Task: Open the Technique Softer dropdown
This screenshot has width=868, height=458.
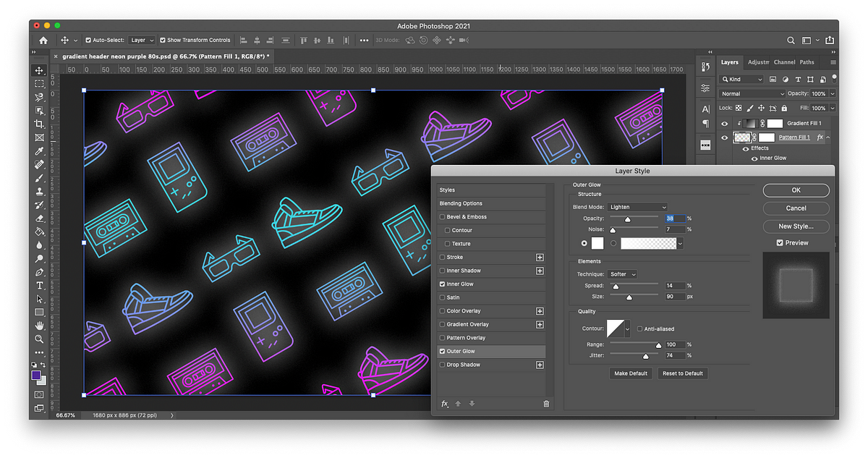Action: tap(623, 274)
